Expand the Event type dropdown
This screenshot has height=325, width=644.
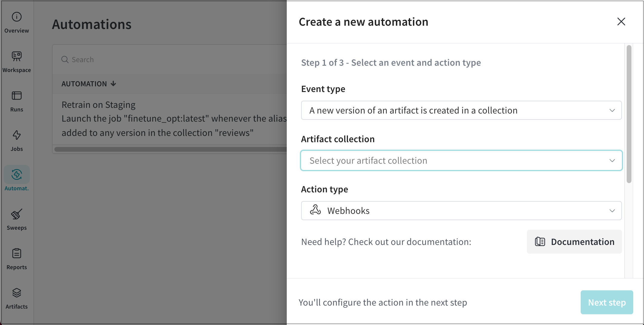click(461, 110)
